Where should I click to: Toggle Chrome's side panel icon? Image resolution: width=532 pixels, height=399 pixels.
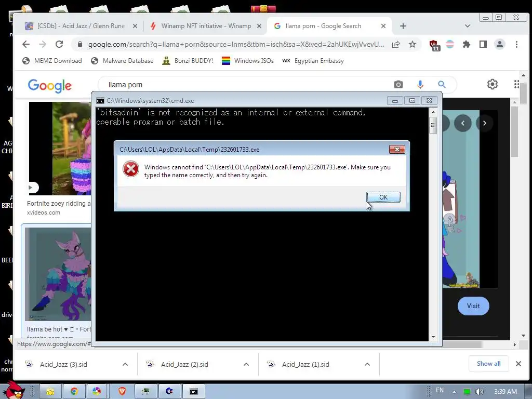[483, 44]
